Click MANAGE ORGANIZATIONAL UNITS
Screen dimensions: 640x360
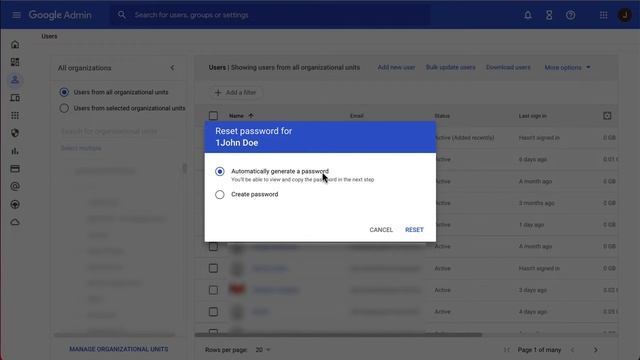click(x=118, y=349)
